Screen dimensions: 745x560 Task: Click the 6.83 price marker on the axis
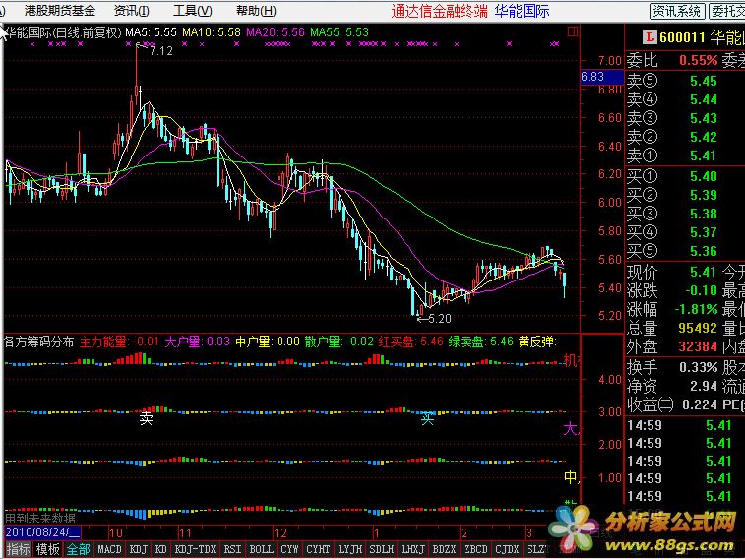pos(602,77)
